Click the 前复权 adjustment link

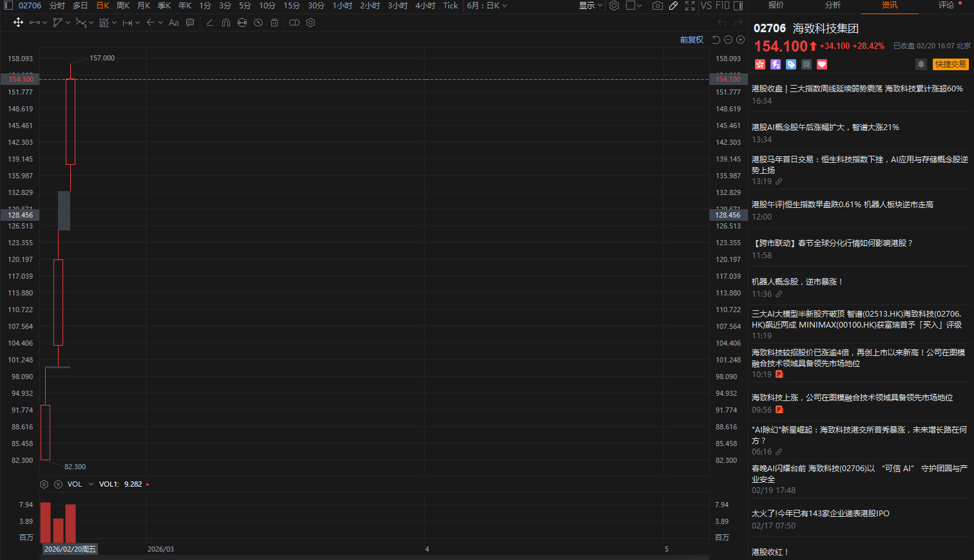(692, 40)
